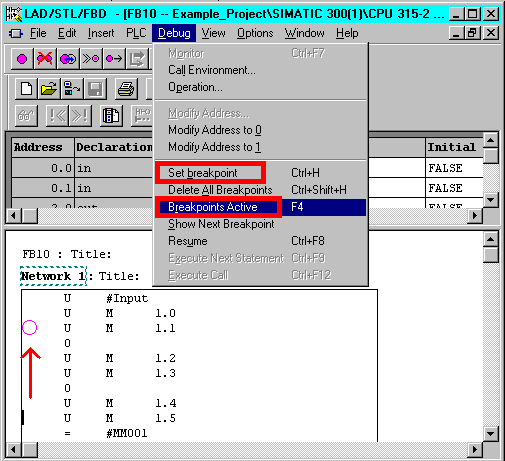The image size is (505, 461).
Task: Click down arrow of code pane scrollbar
Action: coord(490,433)
